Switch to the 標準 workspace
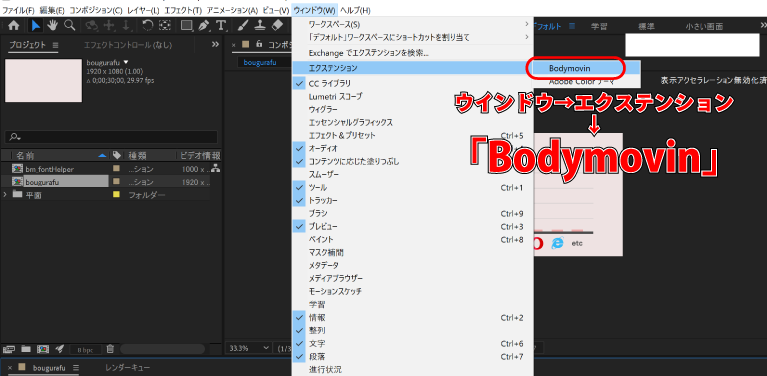 pos(646,26)
